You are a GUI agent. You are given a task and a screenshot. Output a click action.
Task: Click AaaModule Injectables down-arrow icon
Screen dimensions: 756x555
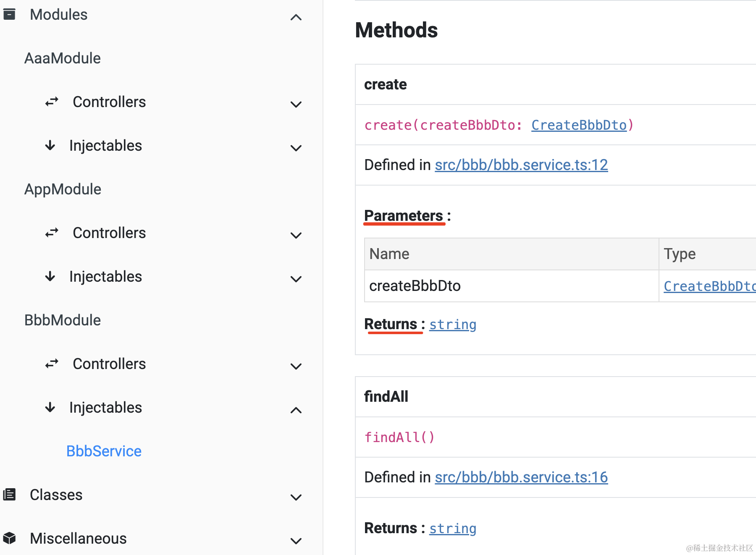[x=50, y=145]
